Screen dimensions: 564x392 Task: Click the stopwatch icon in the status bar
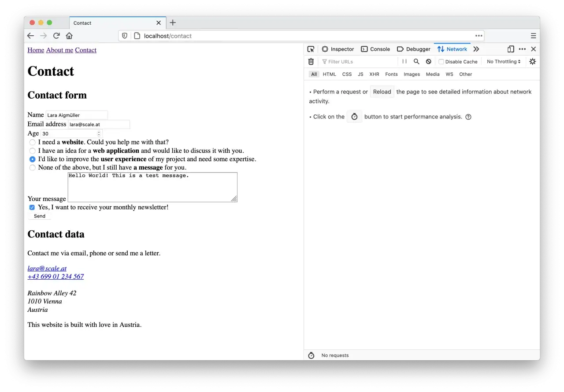pyautogui.click(x=311, y=355)
